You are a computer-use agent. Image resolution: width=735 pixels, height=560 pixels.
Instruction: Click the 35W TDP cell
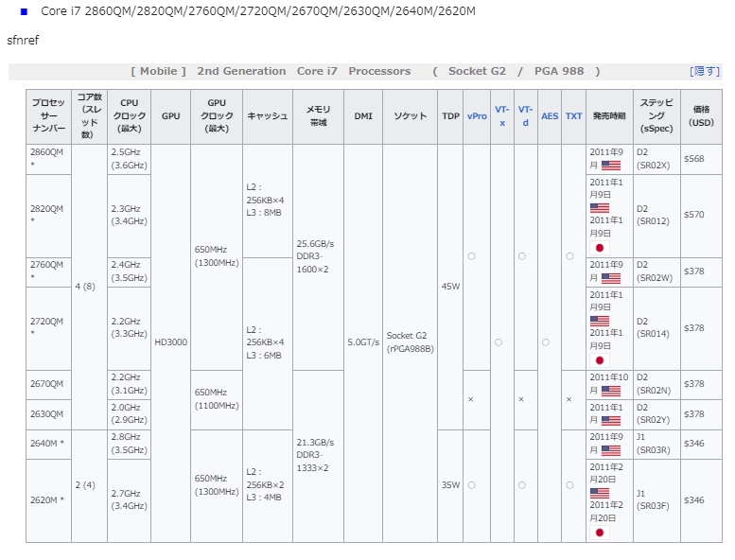point(450,486)
